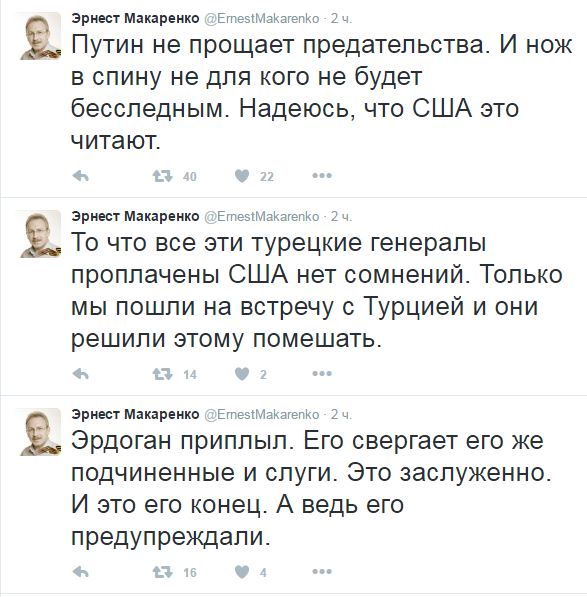This screenshot has height=597, width=587.
Task: Open the @ErnestMakarenko handle on the second tweet
Action: pyautogui.click(x=262, y=216)
